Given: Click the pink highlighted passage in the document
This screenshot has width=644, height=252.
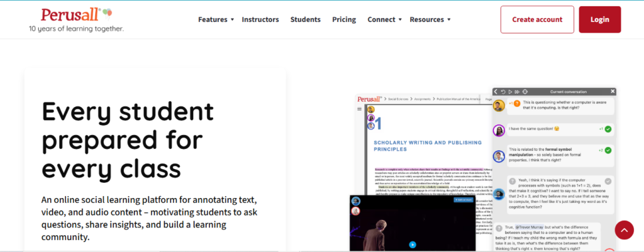Looking at the screenshot, I should [429, 169].
